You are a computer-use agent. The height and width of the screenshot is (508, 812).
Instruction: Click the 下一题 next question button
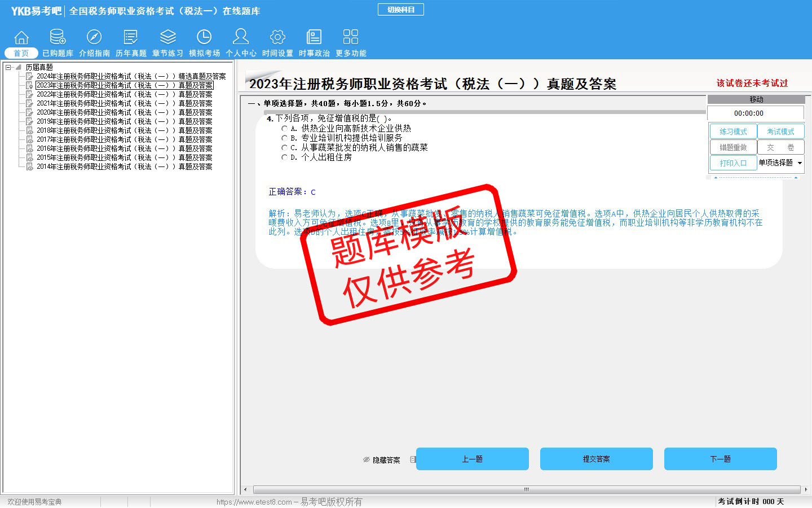tap(720, 459)
